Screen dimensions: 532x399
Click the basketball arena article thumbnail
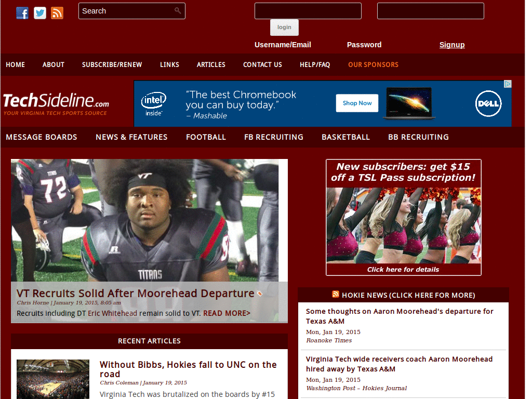[x=53, y=379]
